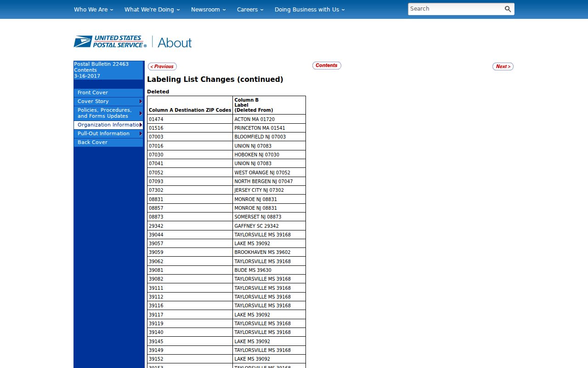Open the Back Cover section
This screenshot has height=368, width=588.
click(x=108, y=142)
